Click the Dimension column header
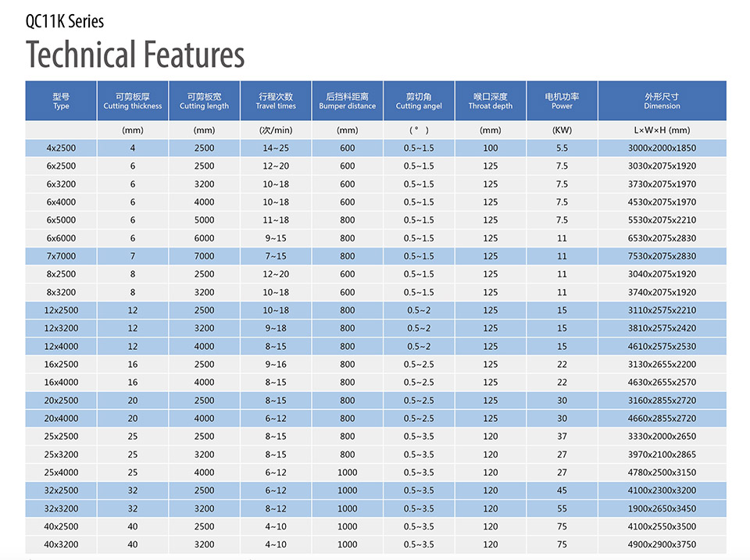Screen dimensions: 750x560 click(662, 101)
